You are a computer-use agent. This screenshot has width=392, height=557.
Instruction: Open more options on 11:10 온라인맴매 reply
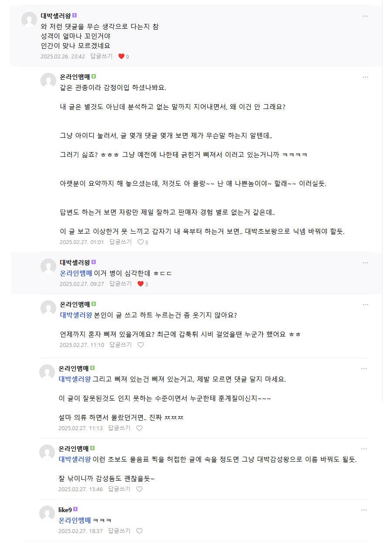[x=365, y=304]
